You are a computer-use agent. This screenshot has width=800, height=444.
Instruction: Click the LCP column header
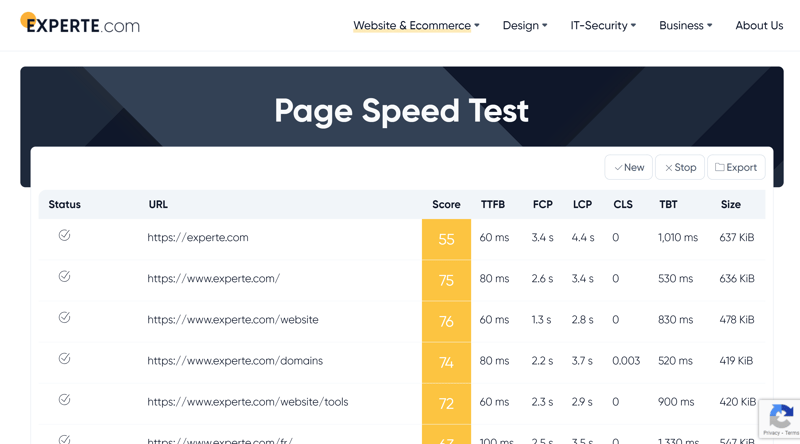[582, 205]
